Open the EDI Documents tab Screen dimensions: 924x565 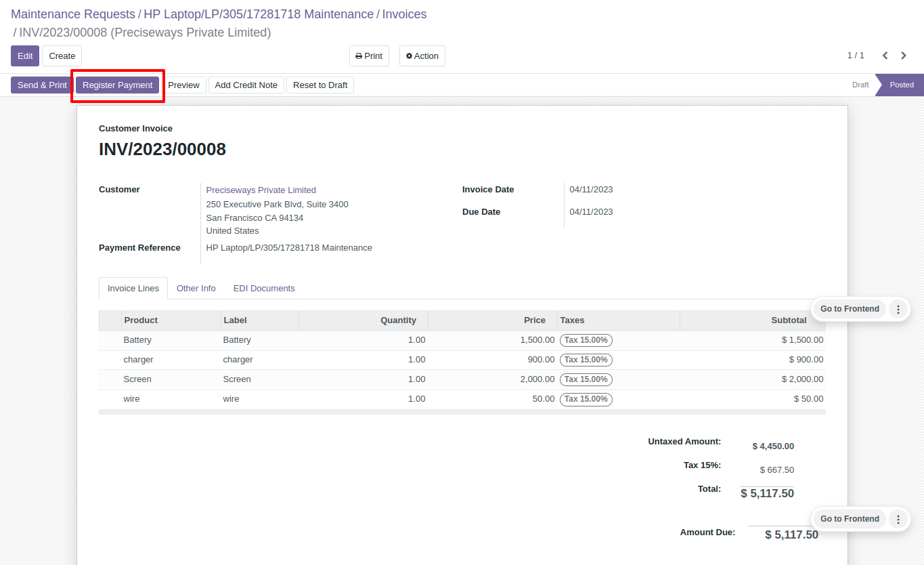coord(264,289)
